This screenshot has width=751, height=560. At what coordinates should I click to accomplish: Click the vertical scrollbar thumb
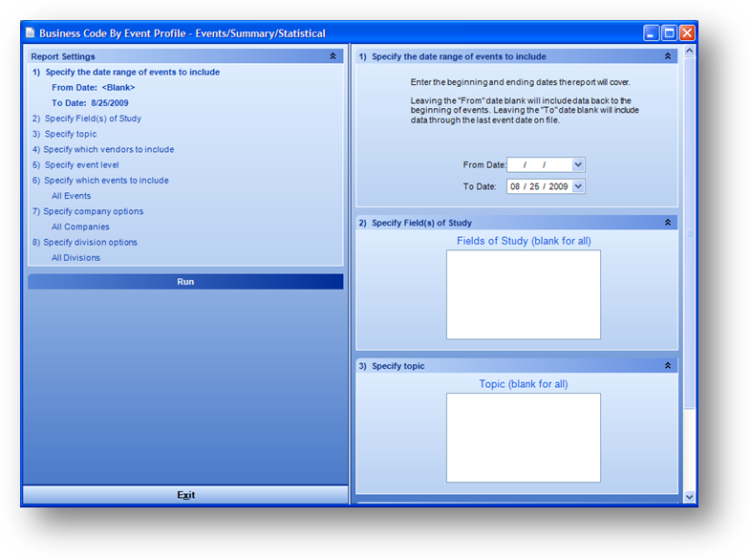(689, 233)
